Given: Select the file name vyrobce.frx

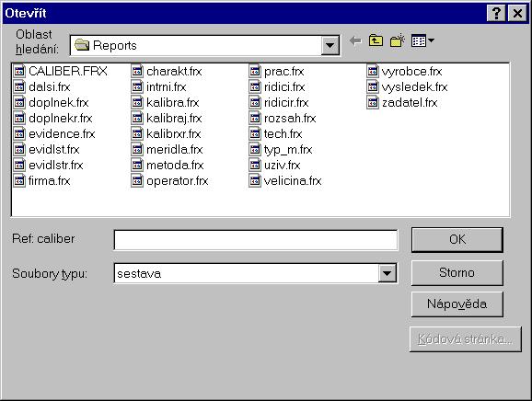Looking at the screenshot, I should 412,72.
